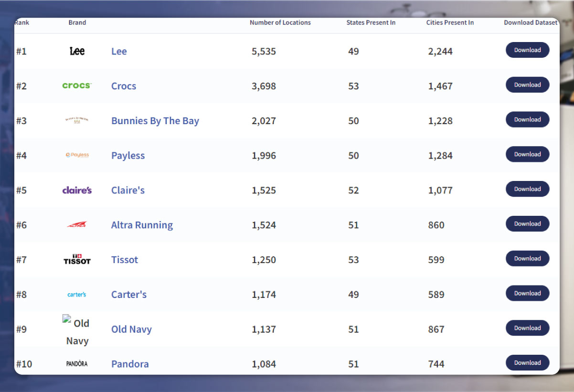Click the Download Dataset column header

click(x=531, y=22)
